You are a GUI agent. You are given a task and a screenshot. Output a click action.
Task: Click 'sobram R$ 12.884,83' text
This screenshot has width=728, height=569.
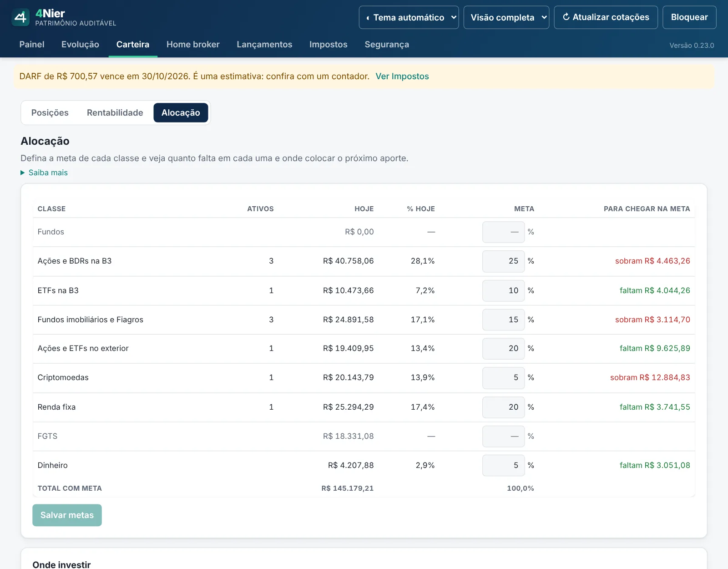[650, 378]
